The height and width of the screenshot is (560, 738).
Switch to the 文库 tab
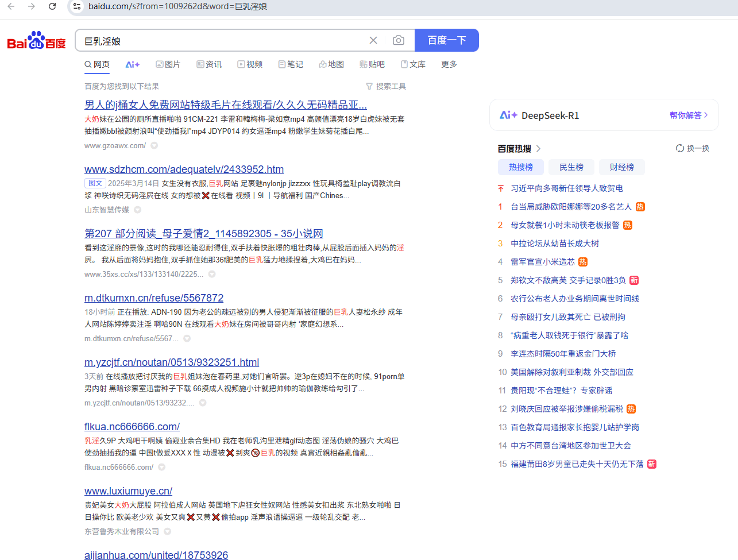tap(413, 64)
